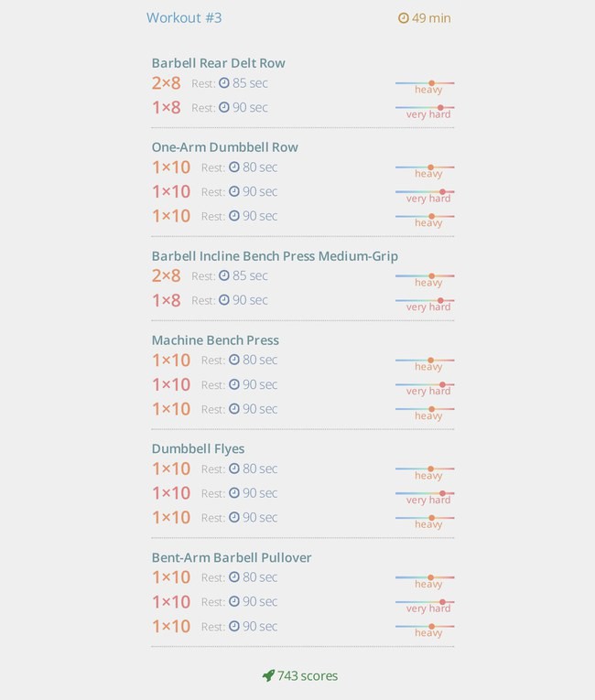
Task: Click the first heavy intensity slider under Dumbbell Flyes
Action: pos(425,468)
